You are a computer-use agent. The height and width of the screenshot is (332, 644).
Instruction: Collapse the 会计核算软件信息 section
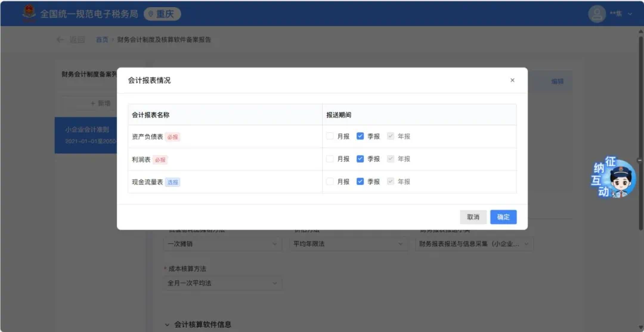(x=167, y=325)
